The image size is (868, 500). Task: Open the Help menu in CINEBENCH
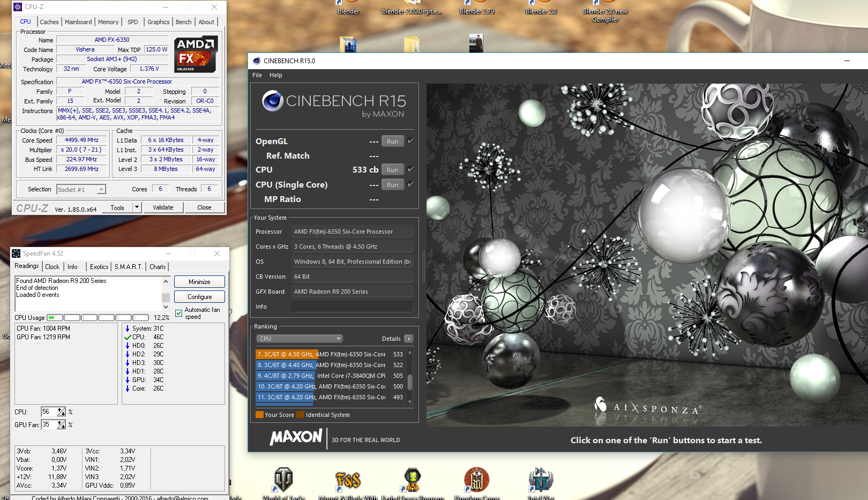(276, 75)
